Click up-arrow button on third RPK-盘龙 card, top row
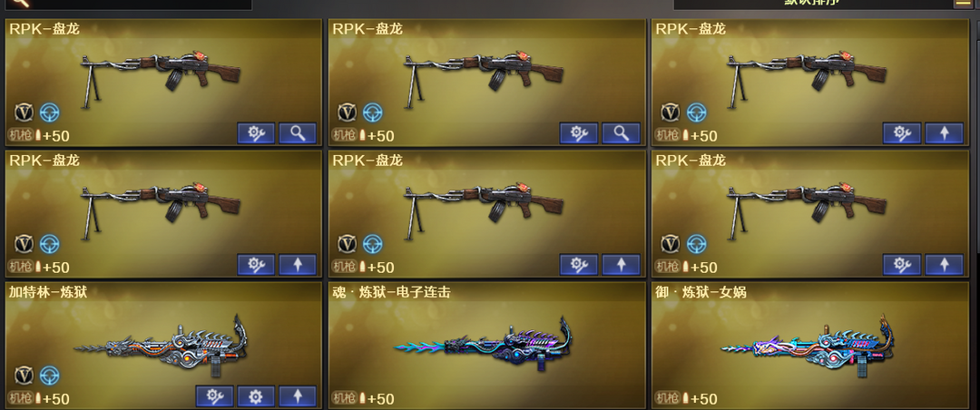The image size is (980, 410). (944, 133)
